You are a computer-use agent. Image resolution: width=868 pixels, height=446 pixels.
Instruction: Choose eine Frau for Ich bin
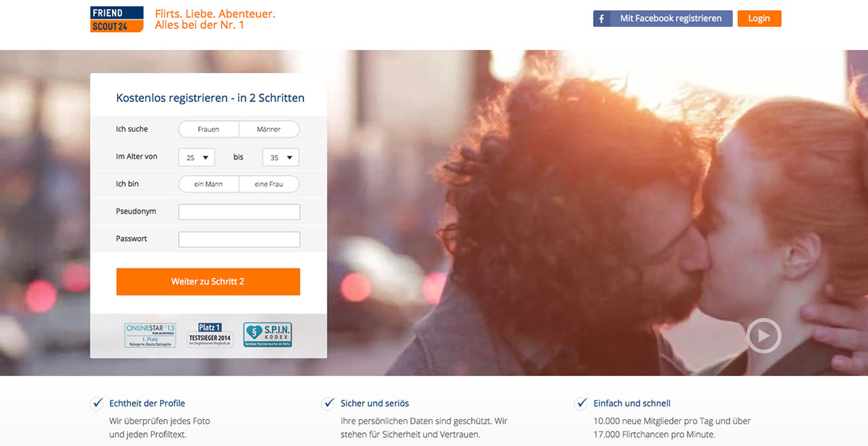[x=269, y=184]
